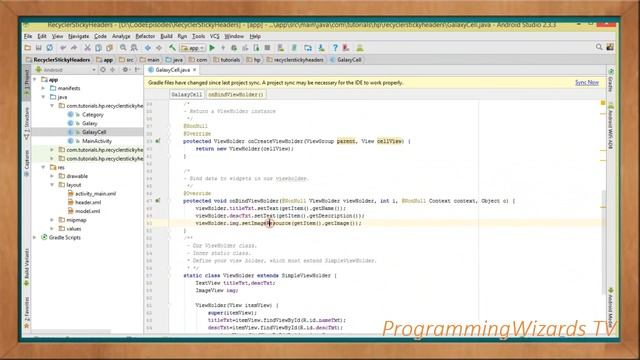Viewport: 640px width, 360px height.
Task: Click tutorials in navigation bar
Action: [x=227, y=60]
